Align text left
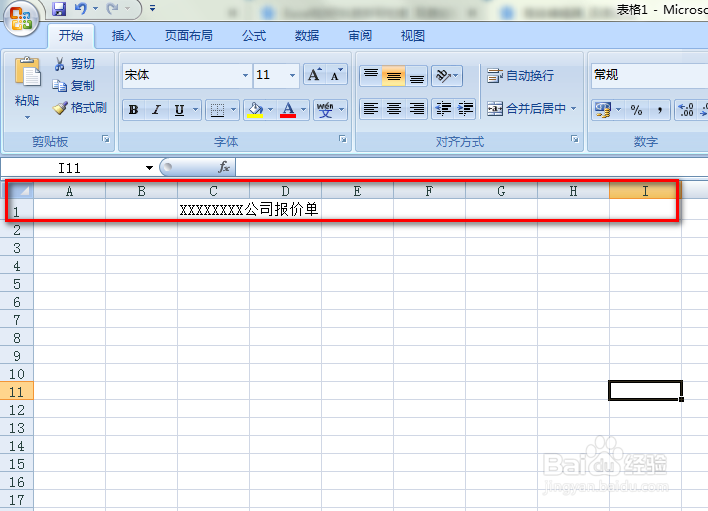The width and height of the screenshot is (708, 511). (x=371, y=109)
